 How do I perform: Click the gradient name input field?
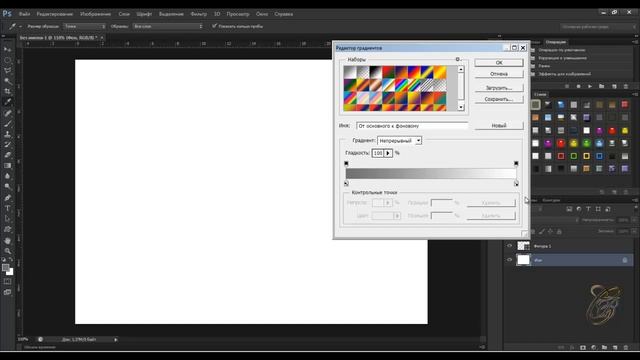[412, 126]
